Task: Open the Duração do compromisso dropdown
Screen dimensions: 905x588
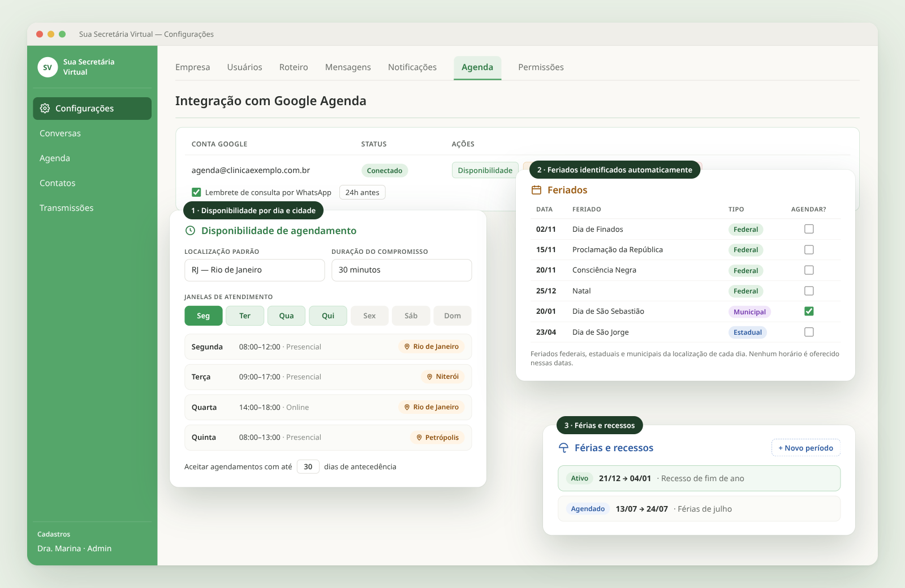Action: [402, 270]
